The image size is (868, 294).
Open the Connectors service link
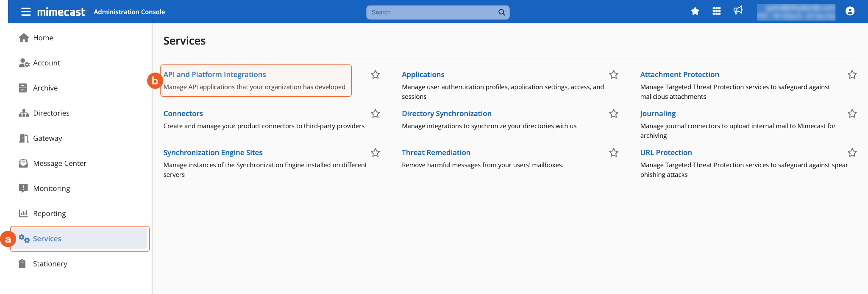(x=183, y=114)
